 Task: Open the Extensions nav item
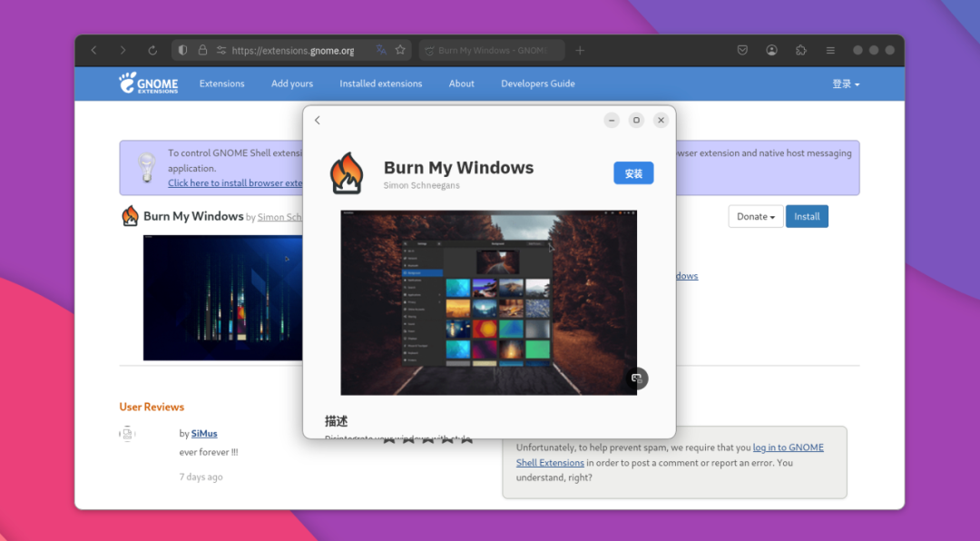point(222,84)
